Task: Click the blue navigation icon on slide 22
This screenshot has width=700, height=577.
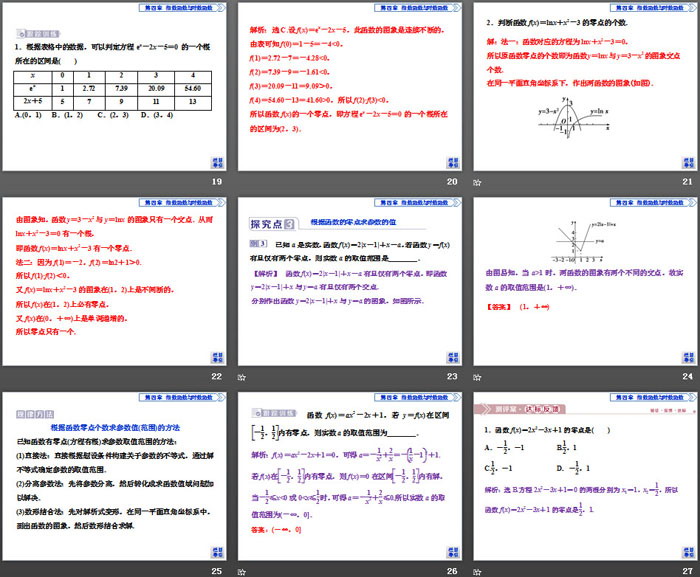Action: (217, 357)
